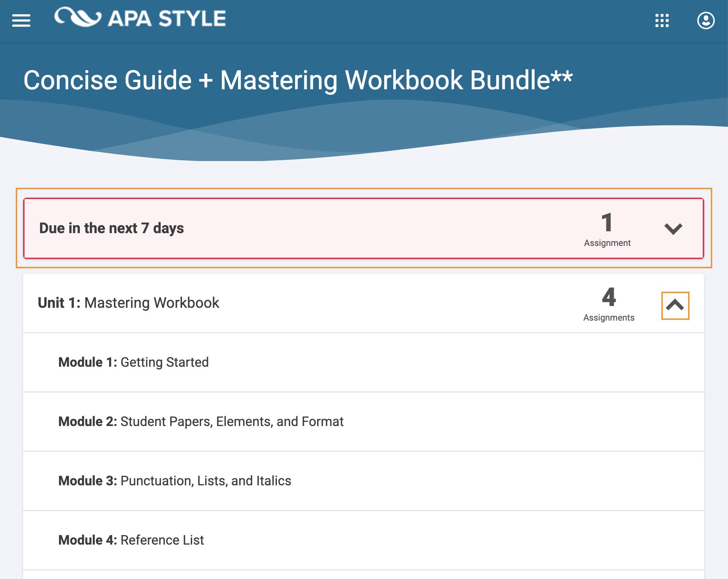Viewport: 728px width, 579px height.
Task: Click the Concise Guide + Mastering Workbook Bundle title
Action: [298, 80]
